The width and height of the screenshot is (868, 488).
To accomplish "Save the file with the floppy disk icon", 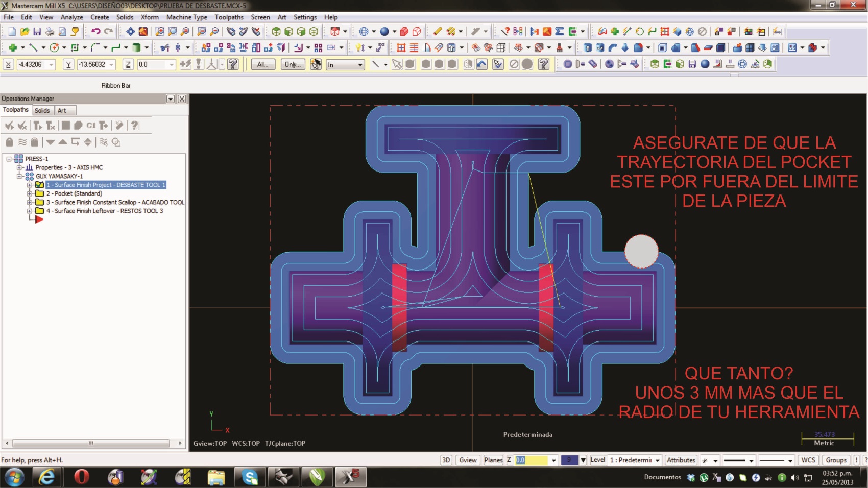I will tap(37, 32).
